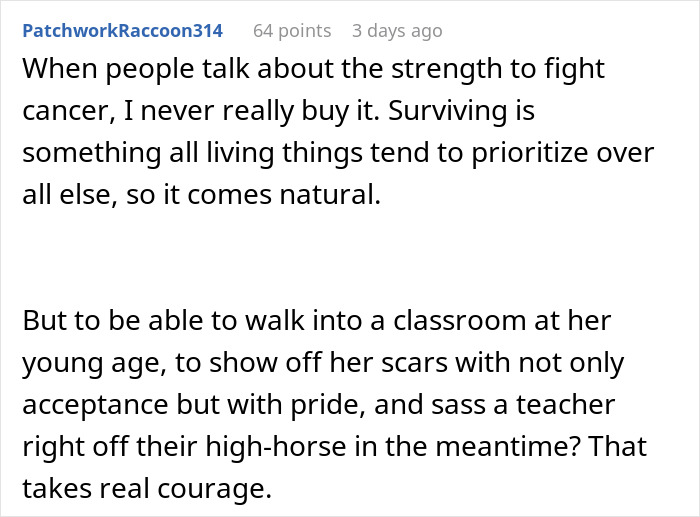Click the '3 days ago' timestamp
This screenshot has width=700, height=517.
397,31
